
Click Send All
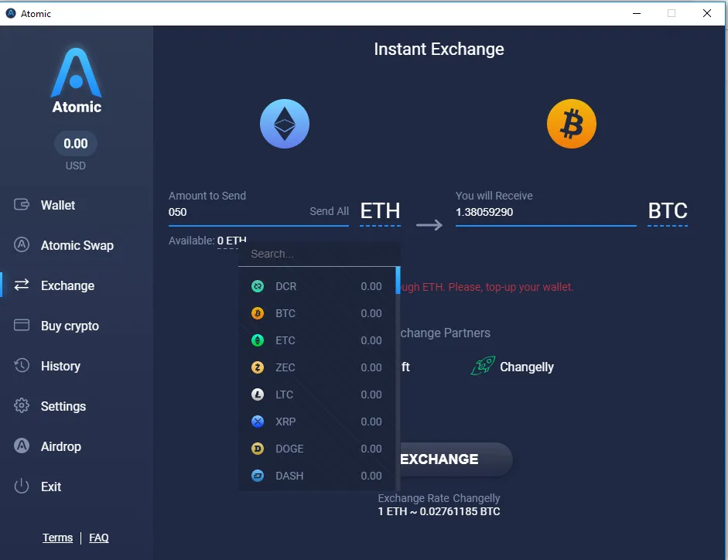pos(329,211)
